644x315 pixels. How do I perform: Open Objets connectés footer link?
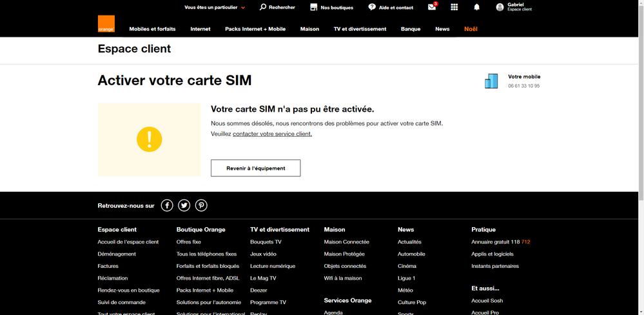point(345,266)
